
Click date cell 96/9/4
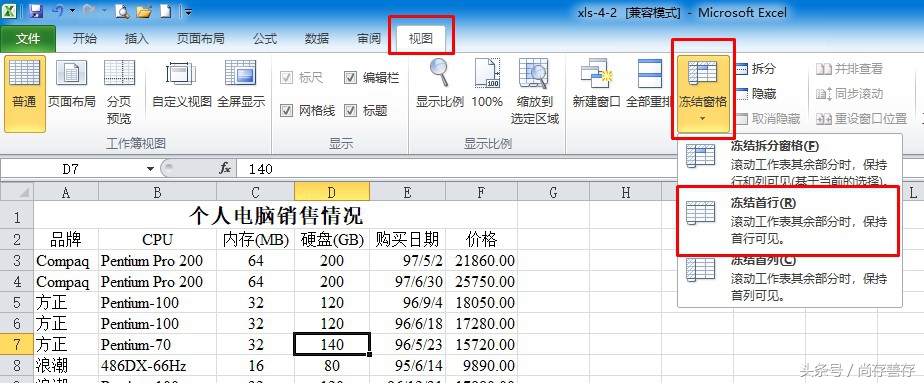(407, 303)
